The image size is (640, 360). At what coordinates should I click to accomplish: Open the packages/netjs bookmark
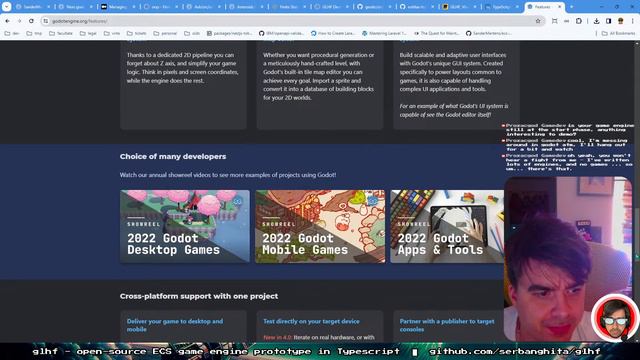pyautogui.click(x=229, y=33)
